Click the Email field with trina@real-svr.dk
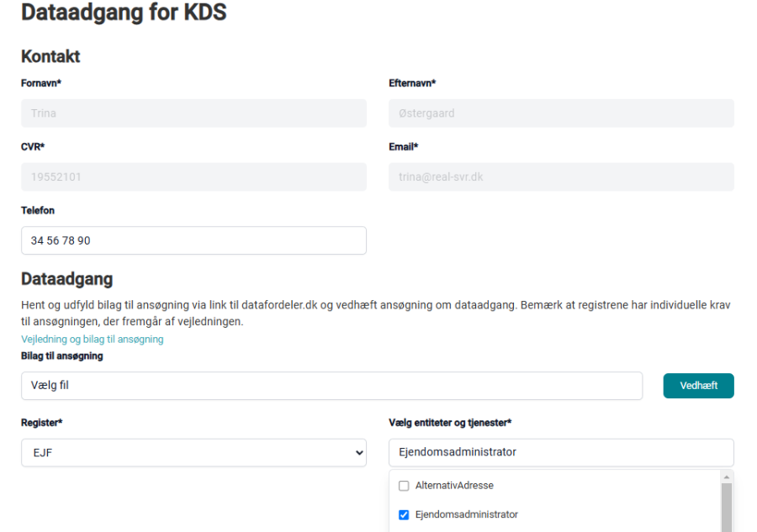 click(561, 177)
